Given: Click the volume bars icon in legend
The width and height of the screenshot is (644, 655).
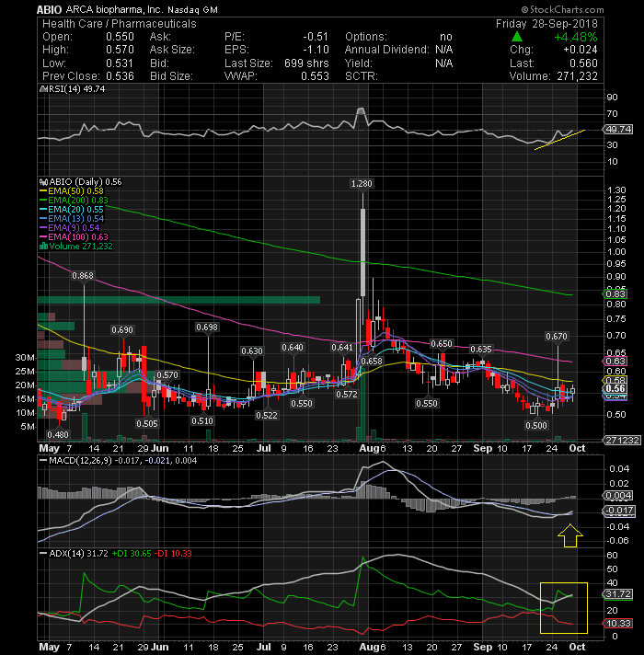Looking at the screenshot, I should (x=43, y=246).
